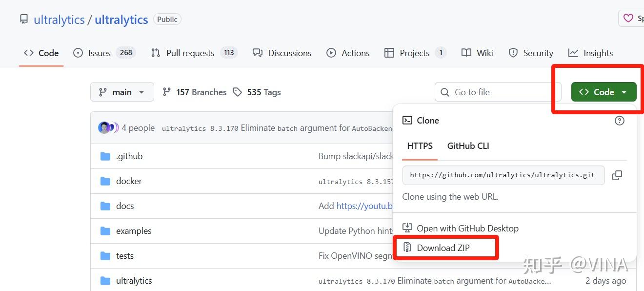
Task: Open the docker folder
Action: click(x=129, y=181)
